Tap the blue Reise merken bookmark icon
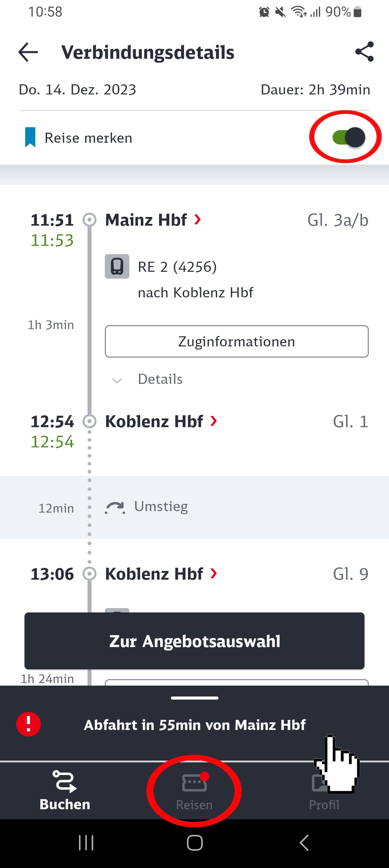The height and width of the screenshot is (868, 389). (30, 137)
